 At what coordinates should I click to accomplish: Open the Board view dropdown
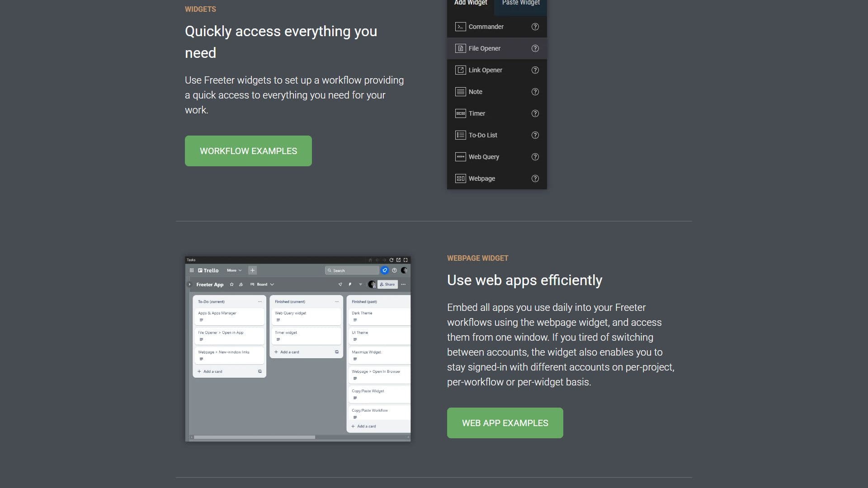click(x=262, y=284)
